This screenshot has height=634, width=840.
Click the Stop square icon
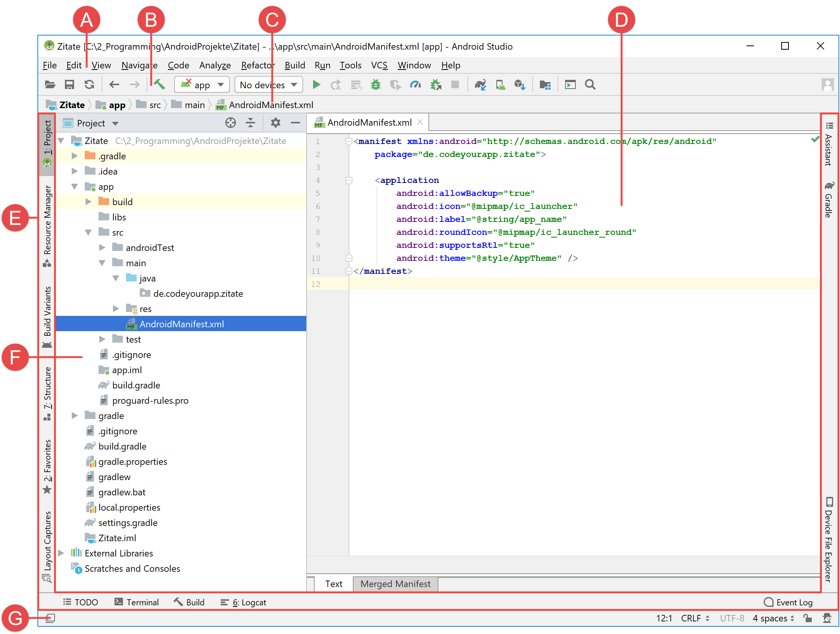coord(455,84)
